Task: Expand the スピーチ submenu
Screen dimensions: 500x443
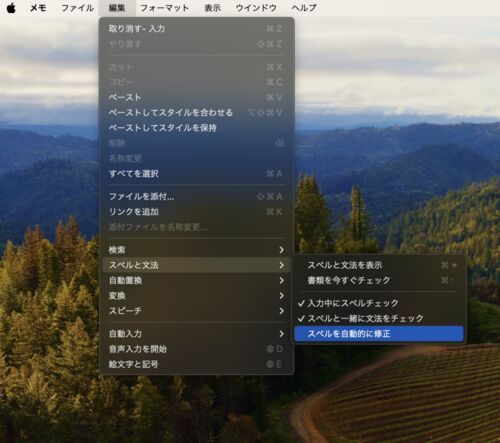Action: click(196, 311)
